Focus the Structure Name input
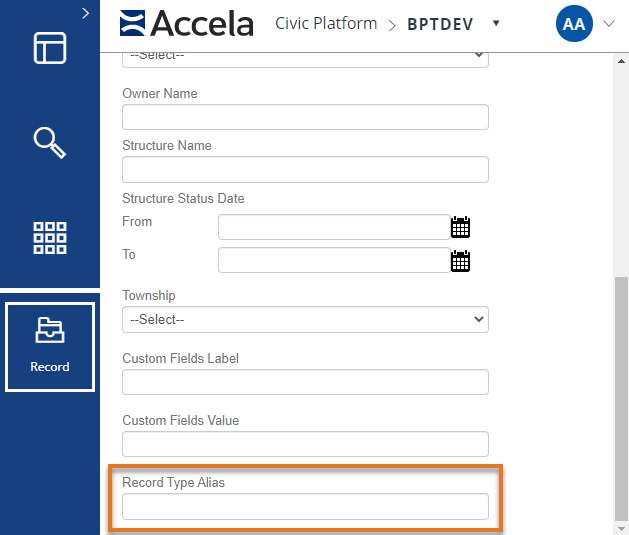The image size is (629, 535). tap(305, 169)
